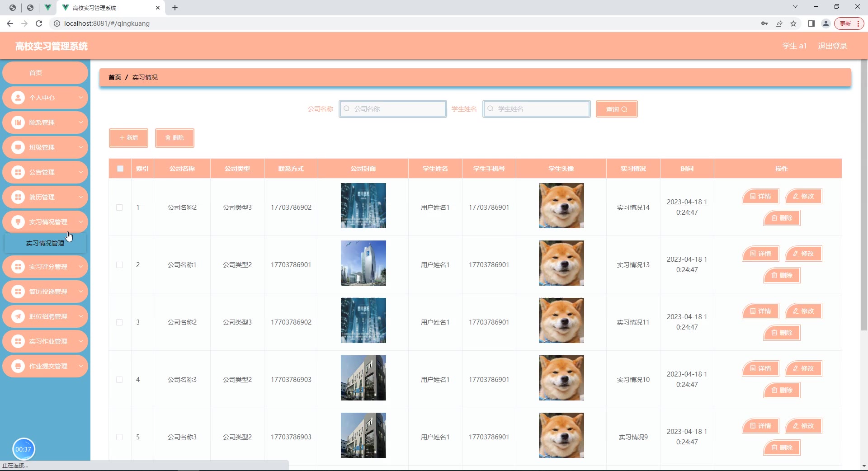Viewport: 868px width, 471px height.
Task: Click the page vertical scrollbar
Action: point(864,195)
